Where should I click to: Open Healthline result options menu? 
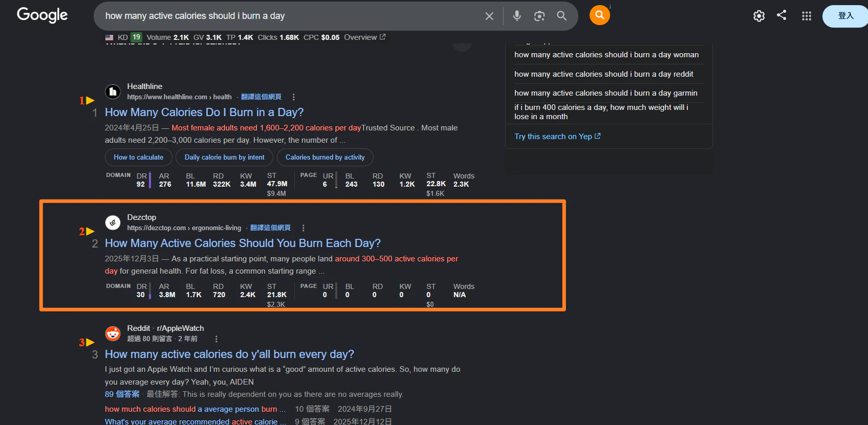pos(293,97)
